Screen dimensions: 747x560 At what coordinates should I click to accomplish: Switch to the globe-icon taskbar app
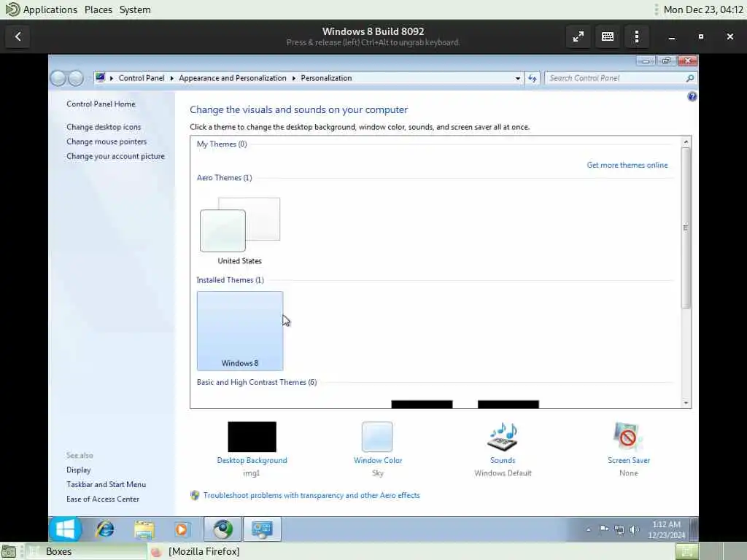coord(222,529)
